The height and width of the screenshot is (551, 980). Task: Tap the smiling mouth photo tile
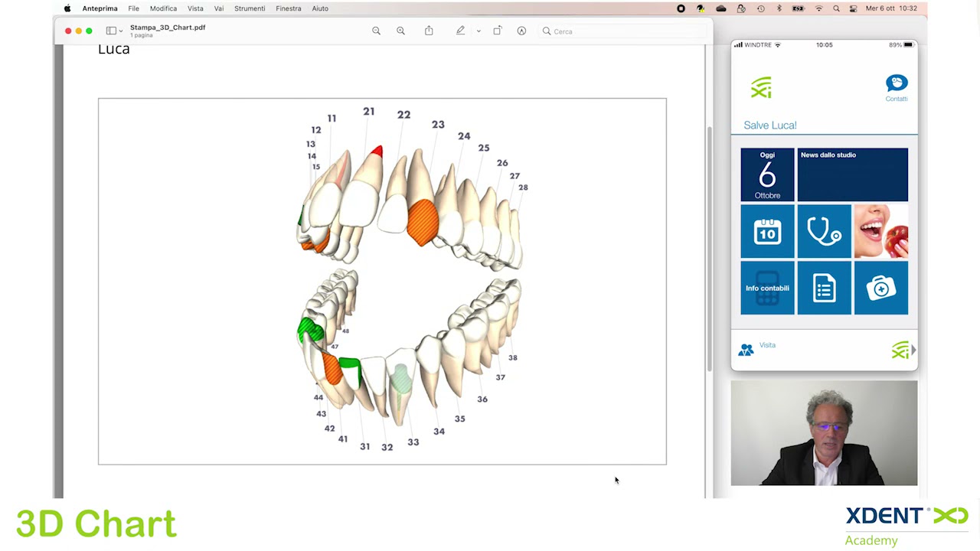(881, 231)
